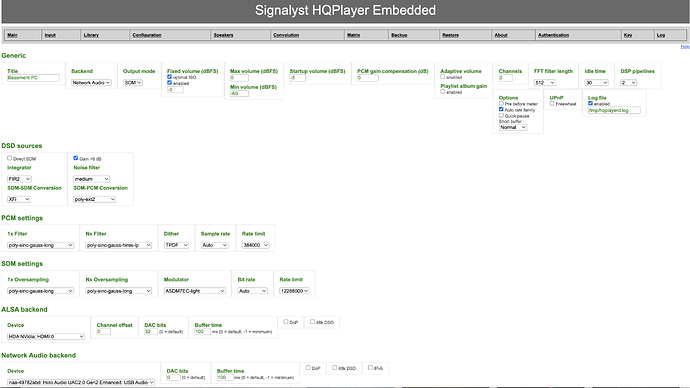Toggle the Gain +6 dB checkbox
Viewport: 690px width, 388px height.
[x=76, y=158]
